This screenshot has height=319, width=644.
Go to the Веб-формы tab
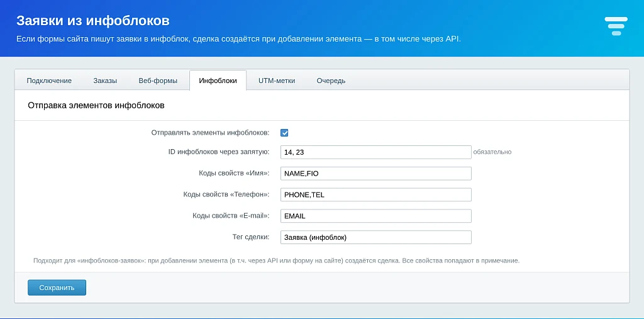[158, 81]
